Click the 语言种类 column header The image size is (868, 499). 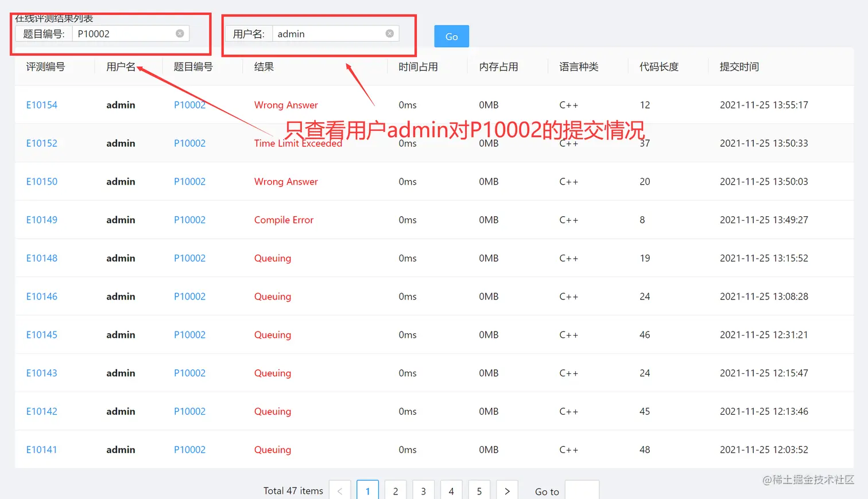pyautogui.click(x=579, y=67)
